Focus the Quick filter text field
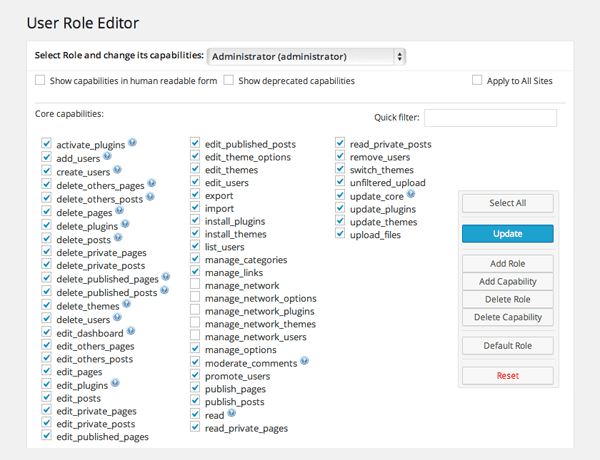This screenshot has height=460, width=600. pyautogui.click(x=490, y=118)
